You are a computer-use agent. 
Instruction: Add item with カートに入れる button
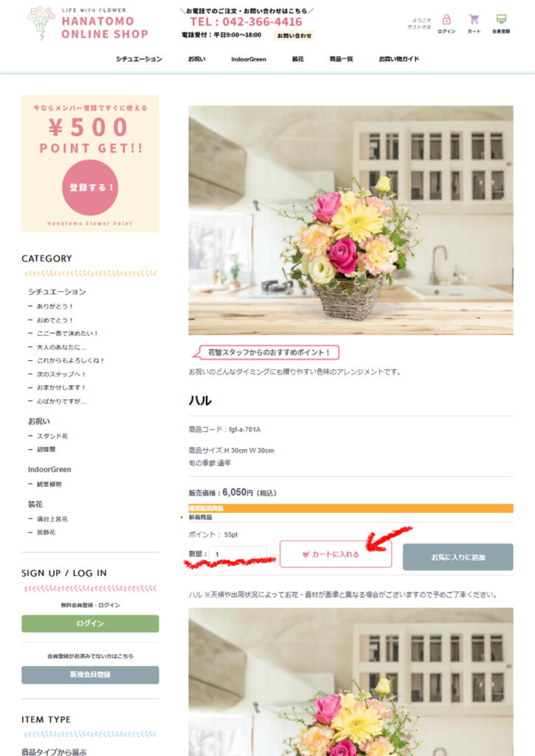336,554
